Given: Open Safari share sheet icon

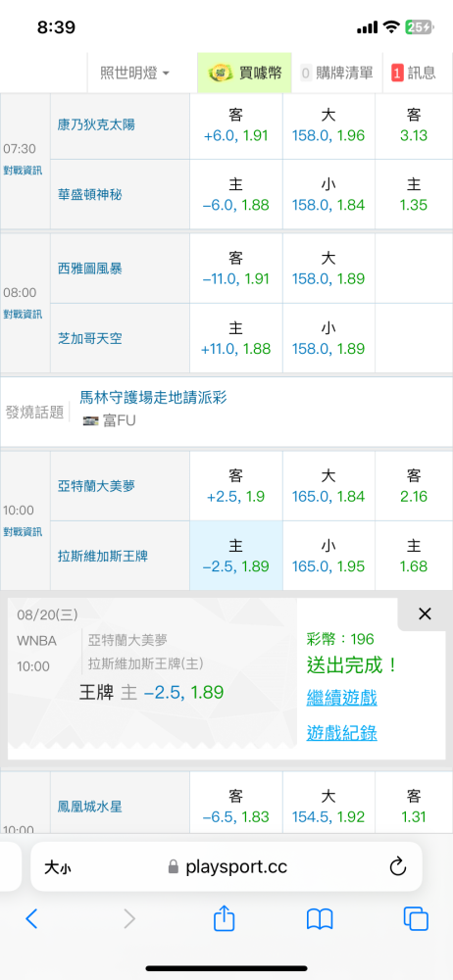Looking at the screenshot, I should pyautogui.click(x=224, y=918).
